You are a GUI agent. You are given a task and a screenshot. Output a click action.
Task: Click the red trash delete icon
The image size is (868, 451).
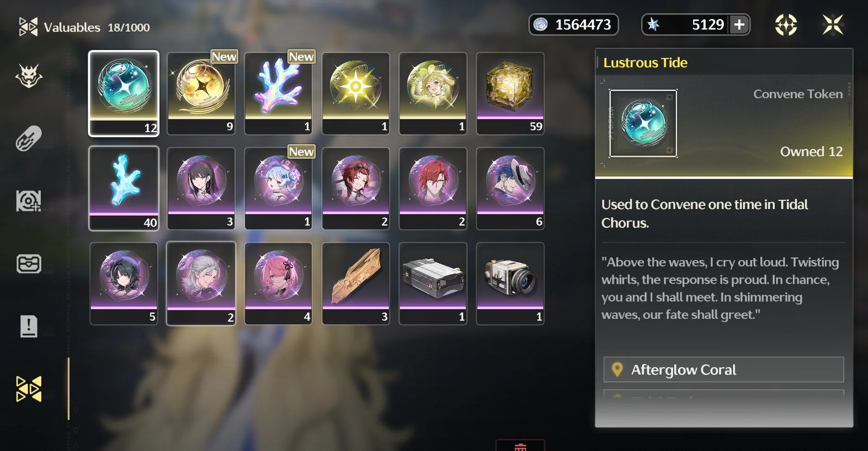[520, 446]
